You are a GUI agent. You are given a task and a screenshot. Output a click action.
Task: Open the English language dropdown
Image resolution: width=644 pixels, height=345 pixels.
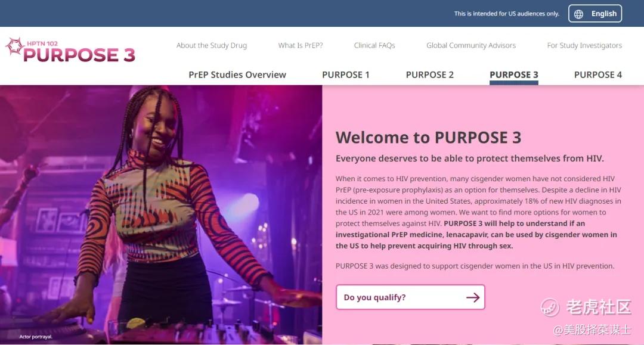click(595, 14)
